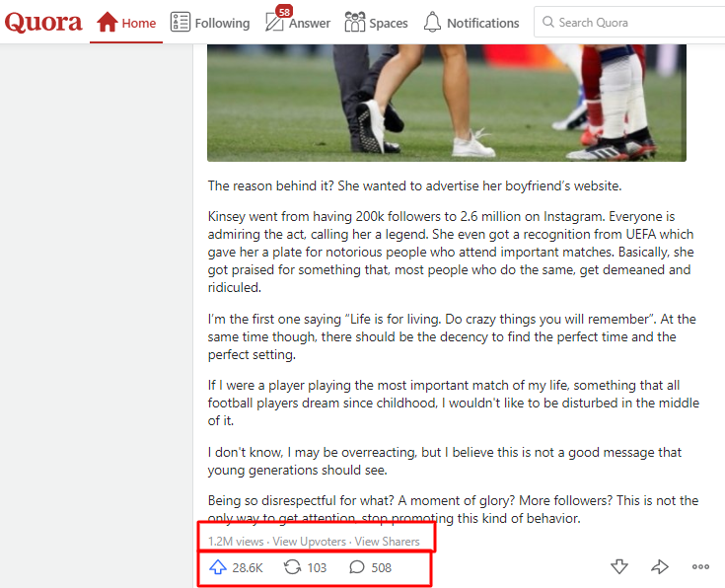Screen dimensions: 725x588
Task: Open the Following feed tab
Action: (x=210, y=23)
